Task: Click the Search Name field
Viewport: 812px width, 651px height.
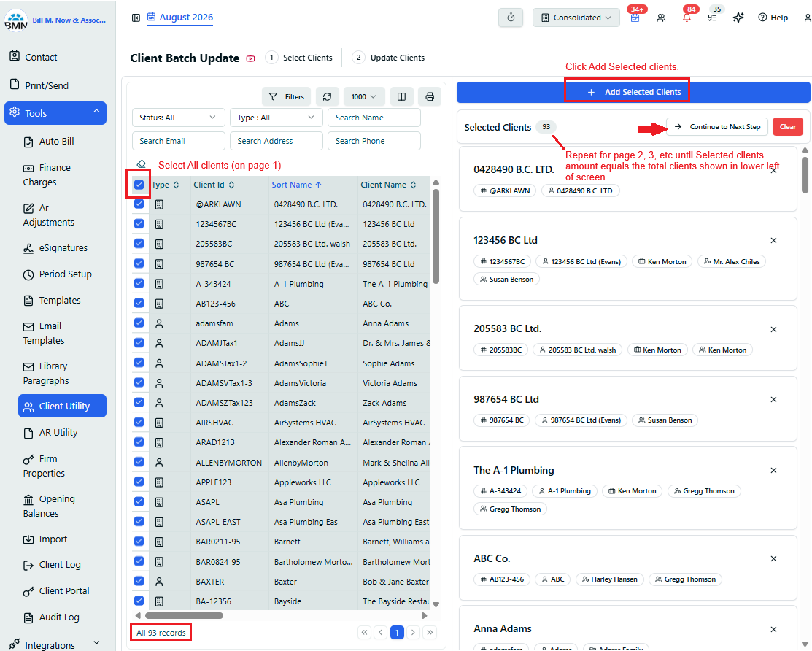Action: coord(374,118)
